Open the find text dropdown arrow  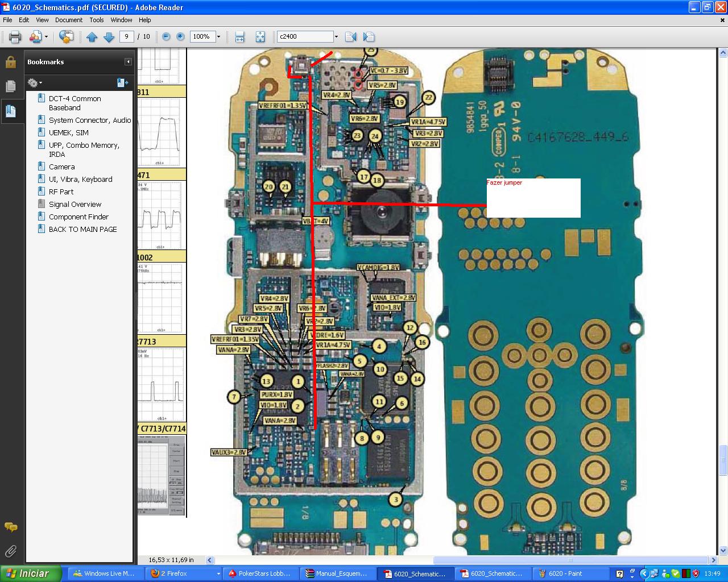(x=336, y=37)
